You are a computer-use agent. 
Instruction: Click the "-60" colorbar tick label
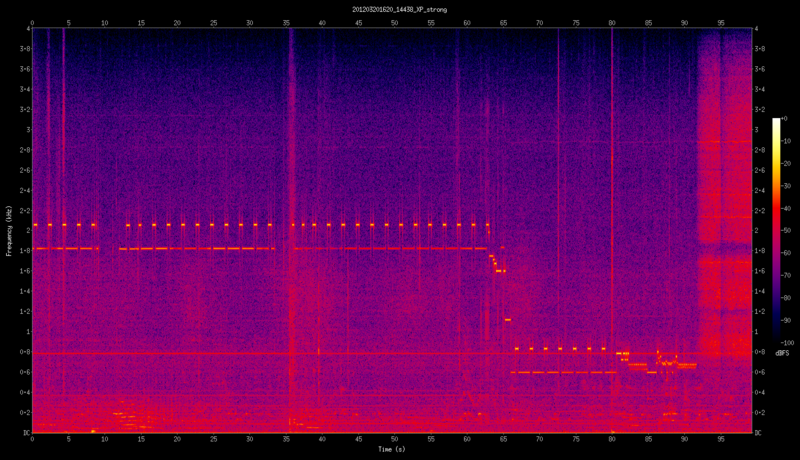coord(785,253)
